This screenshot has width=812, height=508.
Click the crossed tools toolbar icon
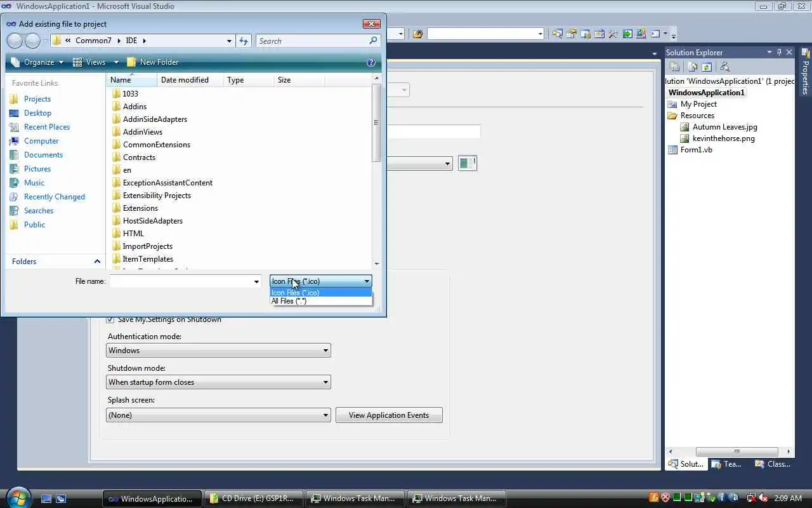(x=613, y=34)
